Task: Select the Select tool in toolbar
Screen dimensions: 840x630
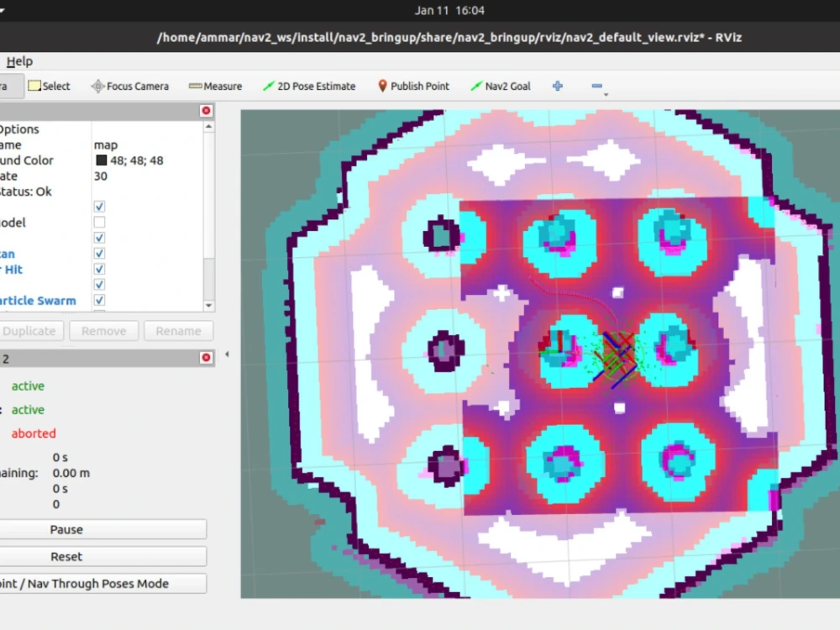Action: [49, 86]
